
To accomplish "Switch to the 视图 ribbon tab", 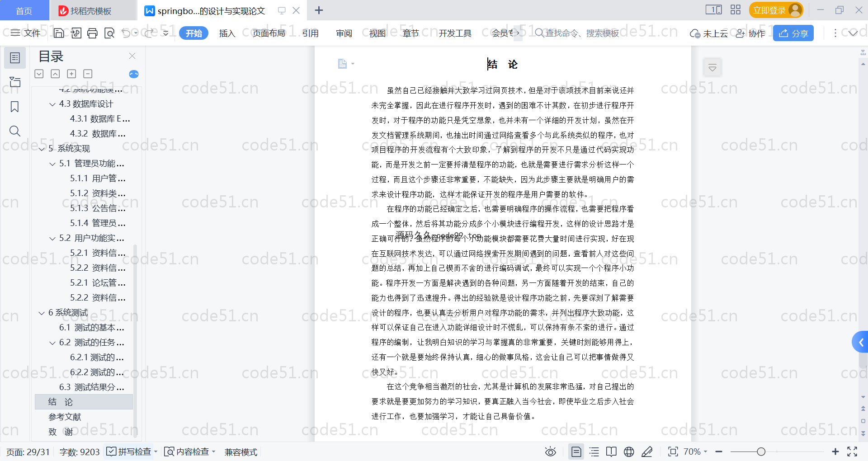I will coord(377,33).
